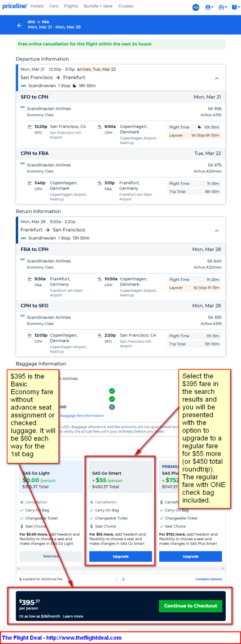Open the Compare Options link

click(209, 579)
